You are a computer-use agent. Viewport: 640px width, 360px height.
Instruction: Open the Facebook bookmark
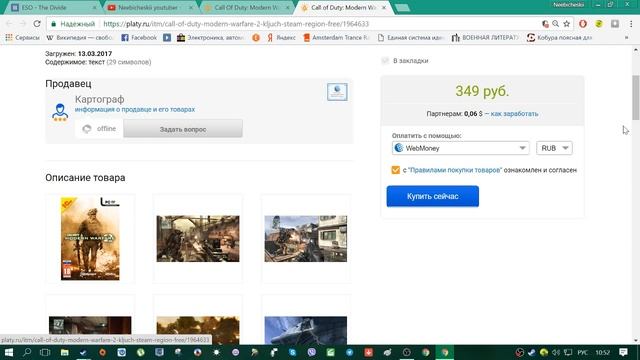coord(139,38)
